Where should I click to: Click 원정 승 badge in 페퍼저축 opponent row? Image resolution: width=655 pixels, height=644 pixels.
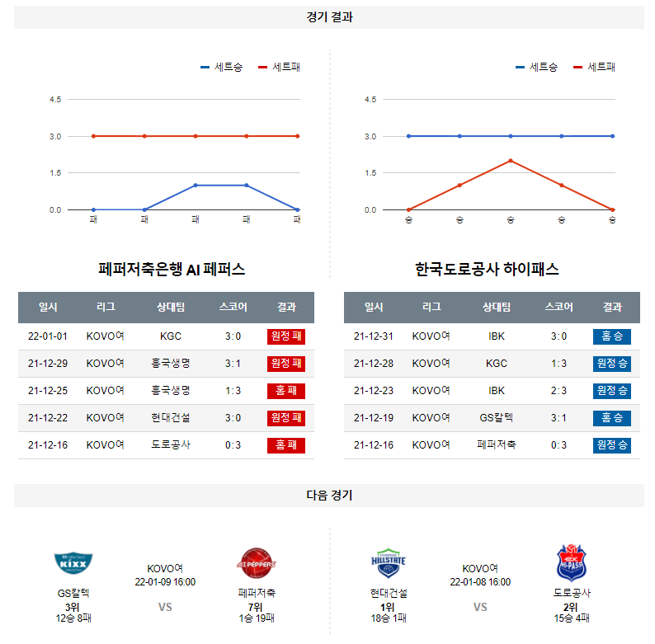(x=612, y=445)
